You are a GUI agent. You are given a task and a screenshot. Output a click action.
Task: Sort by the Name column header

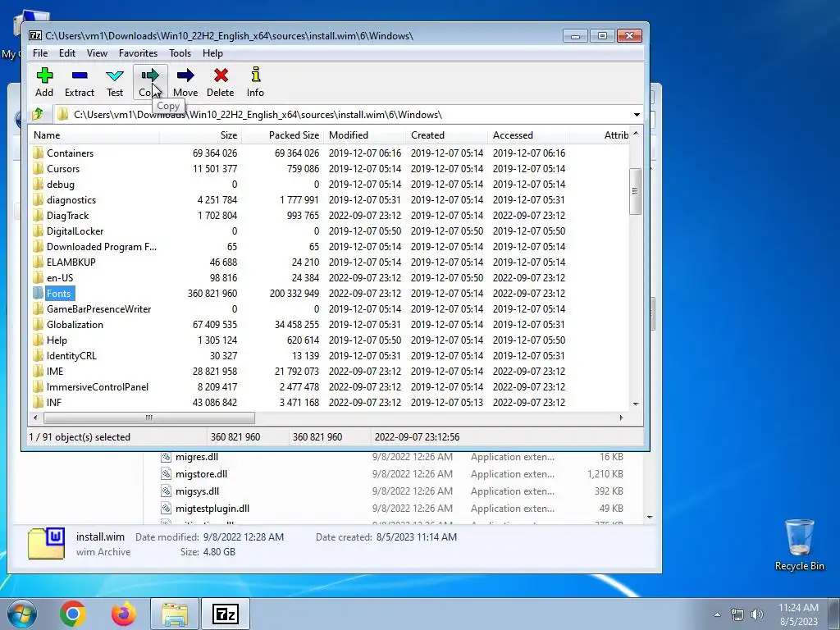coord(94,135)
